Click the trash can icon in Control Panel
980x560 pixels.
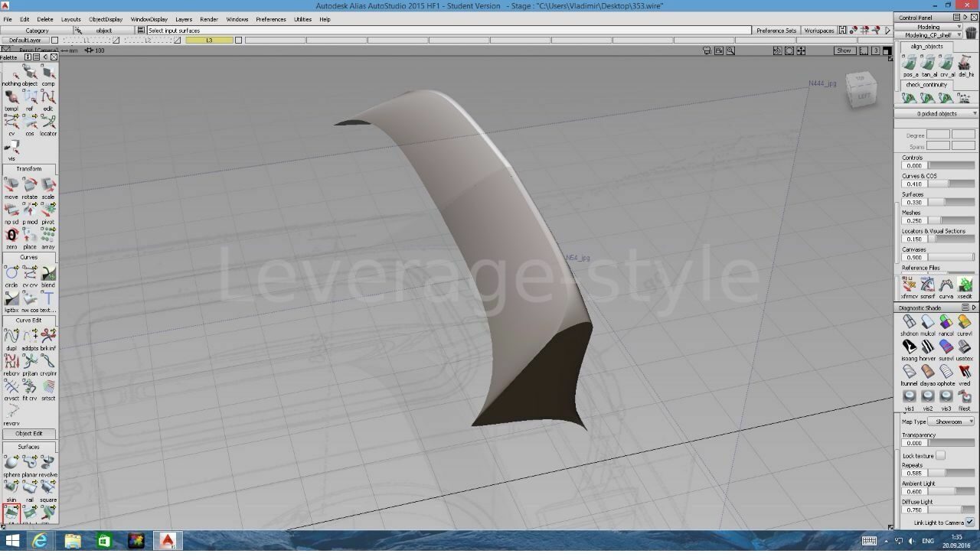pyautogui.click(x=972, y=33)
